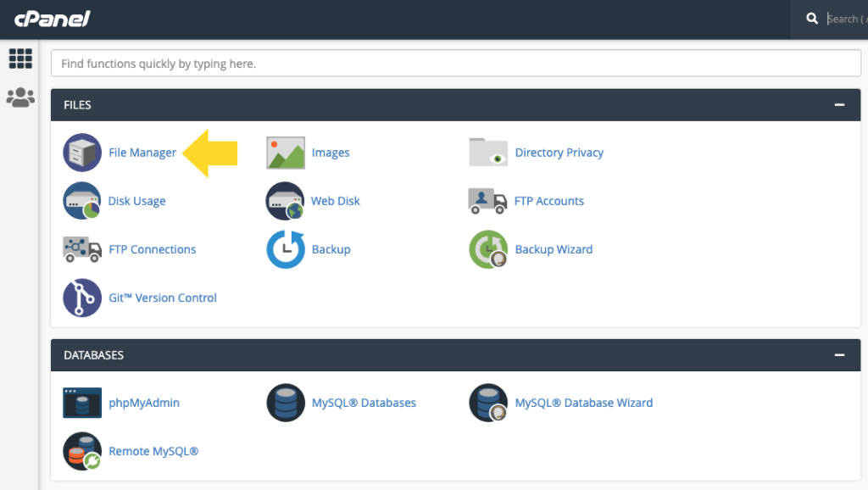This screenshot has width=868, height=490.
Task: Click the MySQL Databases icon
Action: click(286, 403)
